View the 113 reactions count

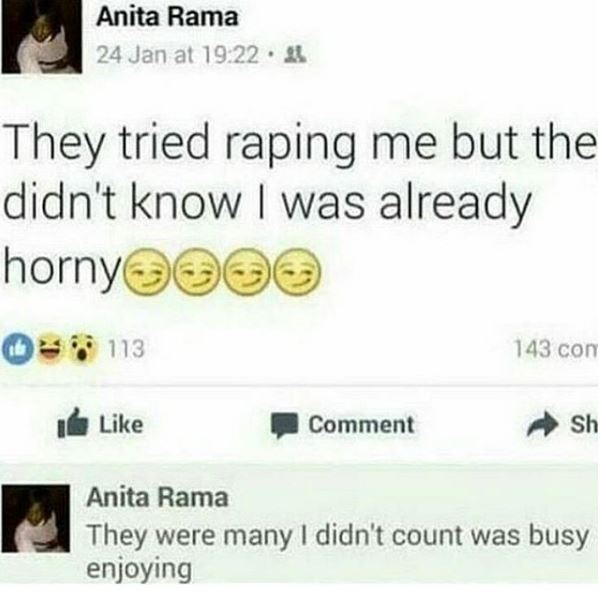click(x=126, y=349)
